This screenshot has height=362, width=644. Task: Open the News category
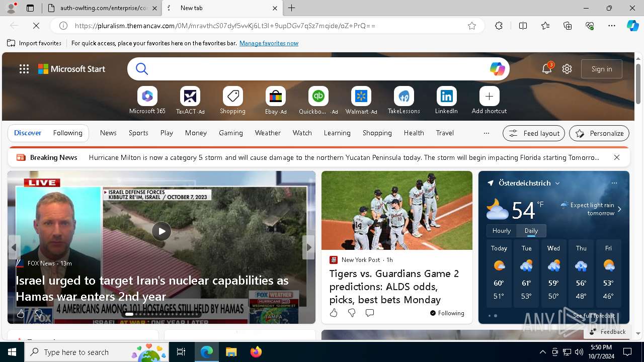pyautogui.click(x=108, y=133)
